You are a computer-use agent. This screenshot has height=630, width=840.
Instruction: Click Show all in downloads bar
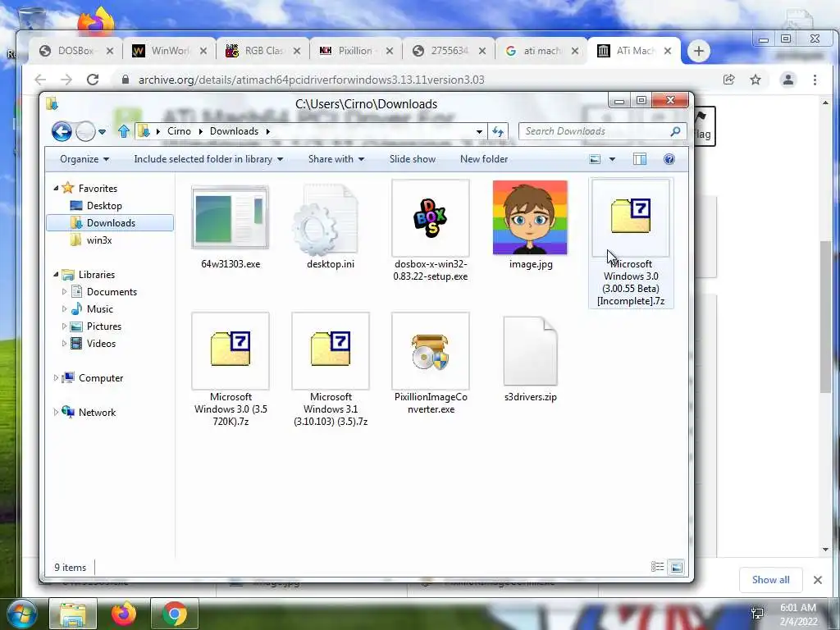click(770, 580)
